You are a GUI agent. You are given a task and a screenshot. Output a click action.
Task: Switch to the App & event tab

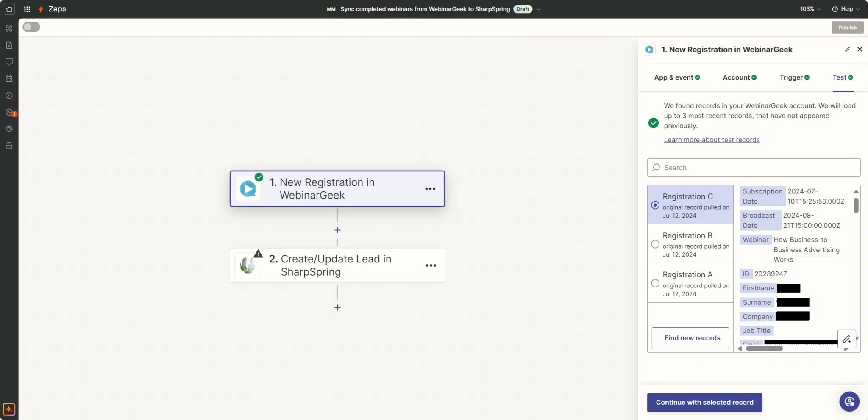677,77
